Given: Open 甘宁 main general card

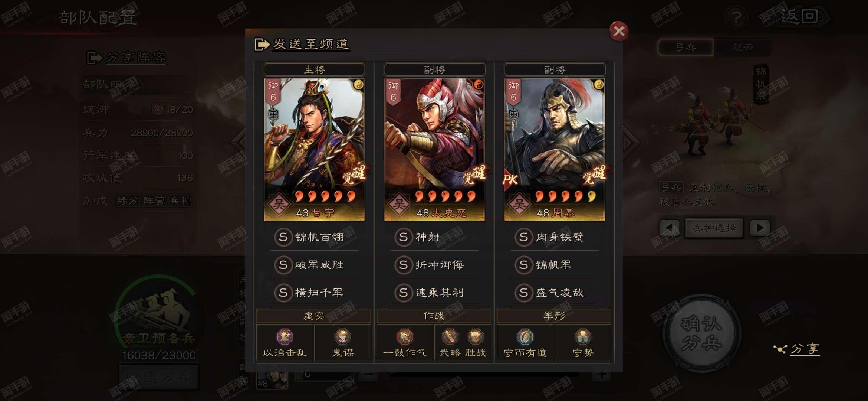Looking at the screenshot, I should (314, 150).
